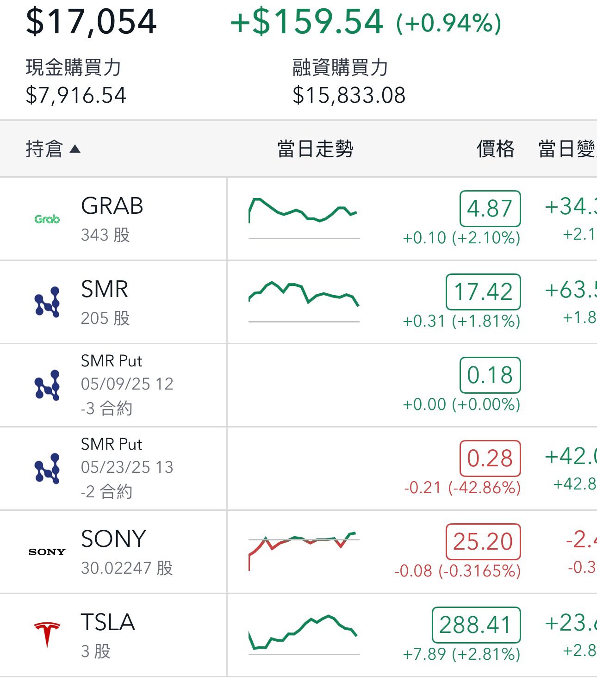The image size is (597, 700).
Task: Select the TSLA ticker name
Action: click(108, 622)
